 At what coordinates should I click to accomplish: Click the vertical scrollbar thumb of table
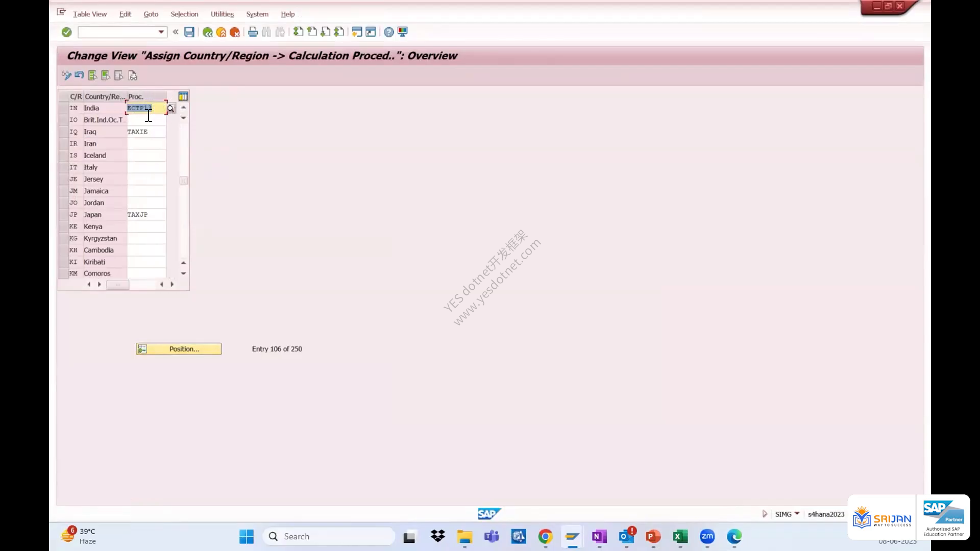[x=184, y=181]
